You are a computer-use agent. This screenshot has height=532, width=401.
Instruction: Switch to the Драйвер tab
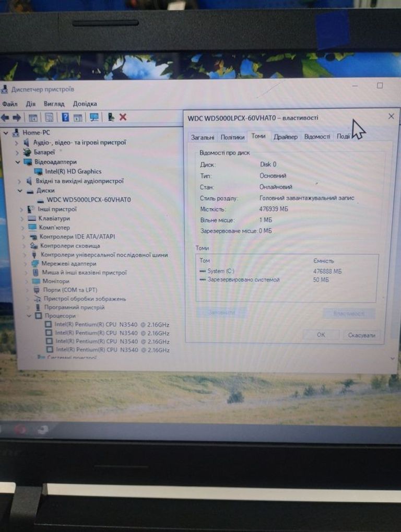click(x=285, y=137)
